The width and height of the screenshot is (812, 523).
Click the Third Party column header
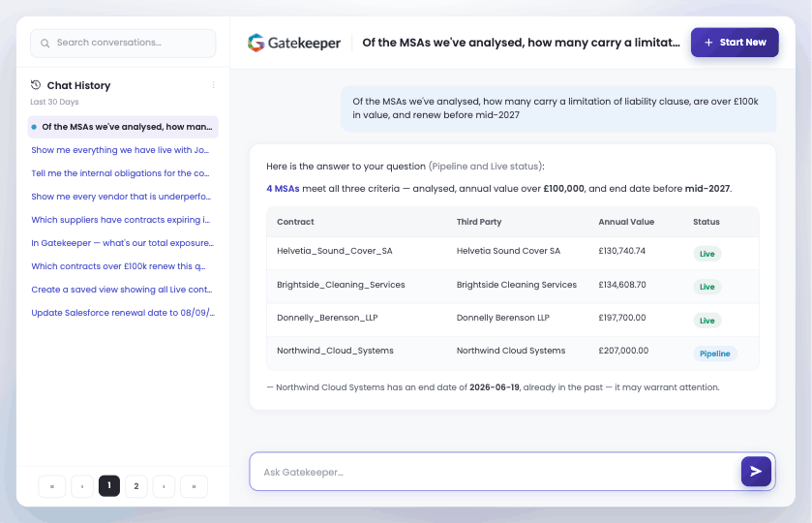click(479, 222)
